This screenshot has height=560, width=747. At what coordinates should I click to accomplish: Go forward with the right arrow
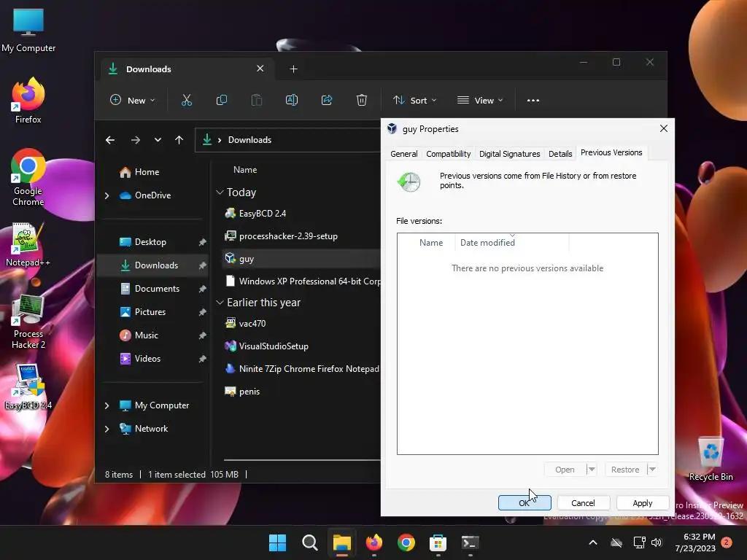coord(135,140)
